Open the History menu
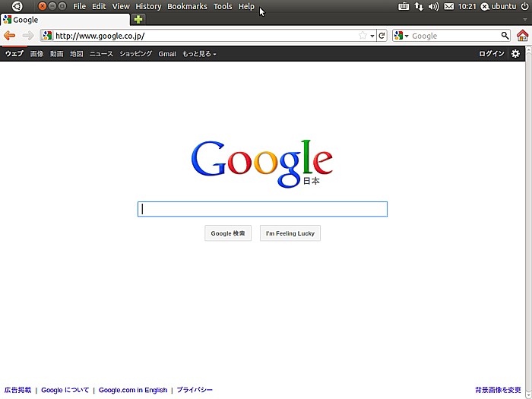Screen dimensions: 532x399 coord(148,6)
